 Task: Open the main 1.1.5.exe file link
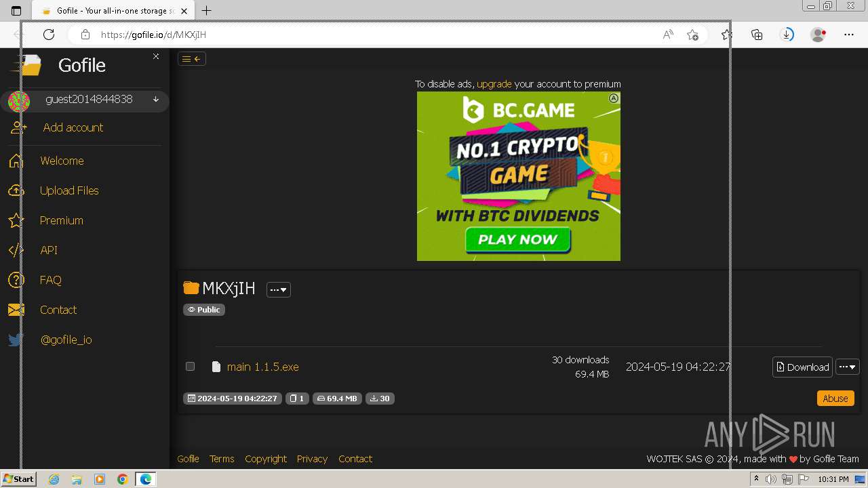coord(263,367)
